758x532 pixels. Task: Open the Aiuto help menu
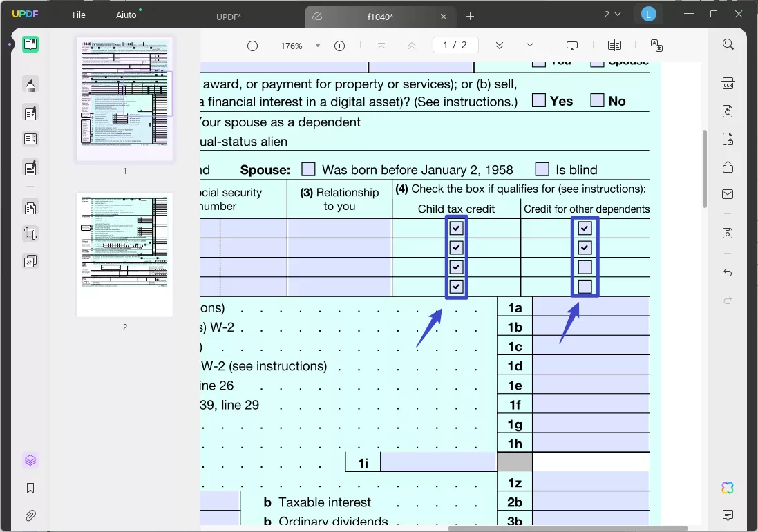(126, 15)
